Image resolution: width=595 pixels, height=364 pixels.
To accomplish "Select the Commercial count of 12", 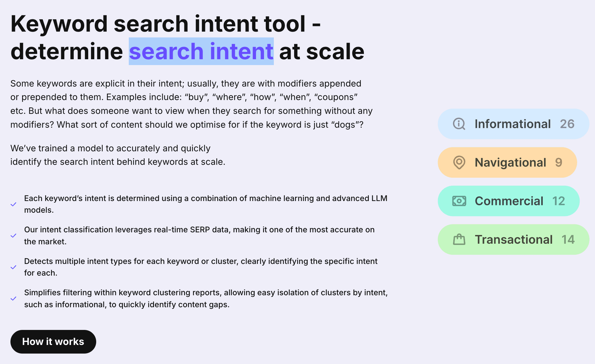I will click(x=559, y=201).
